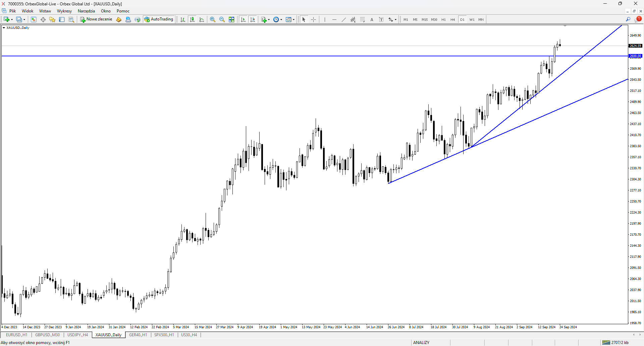This screenshot has width=644, height=346.
Task: Open the Data Window crosshair icon
Action: click(x=43, y=19)
